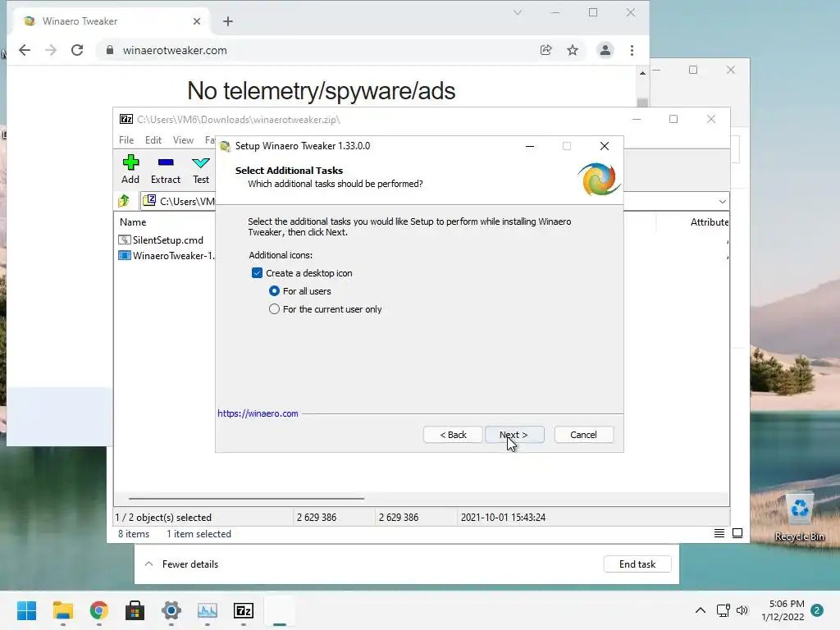Open File Explorer from the taskbar
Viewport: 840px width, 630px height.
pos(62,610)
